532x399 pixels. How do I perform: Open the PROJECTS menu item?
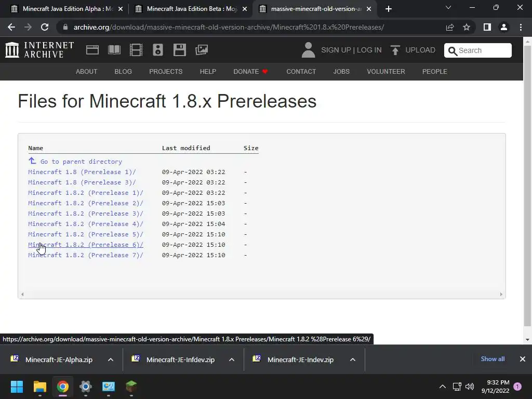[166, 72]
